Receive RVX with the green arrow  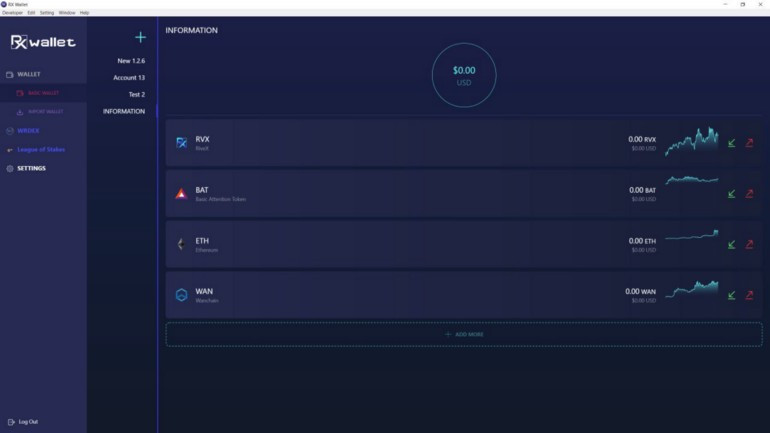[732, 143]
